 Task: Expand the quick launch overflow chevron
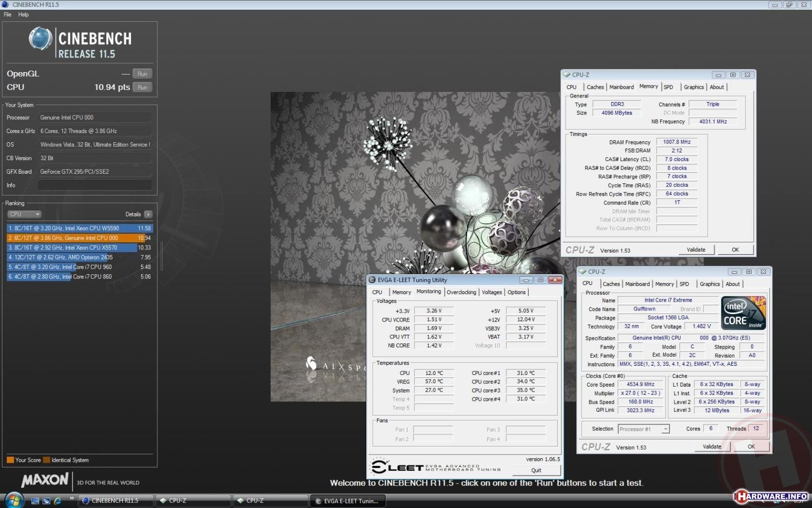72,498
